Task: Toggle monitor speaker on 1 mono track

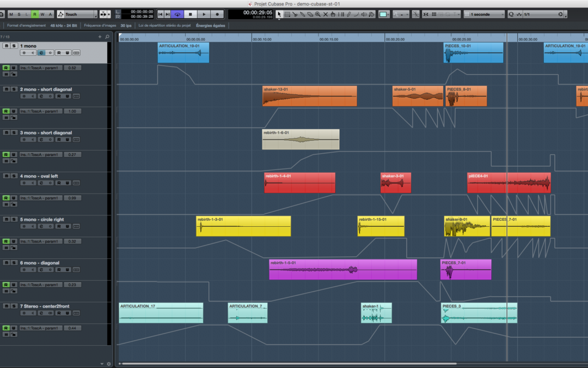Action: tap(33, 53)
